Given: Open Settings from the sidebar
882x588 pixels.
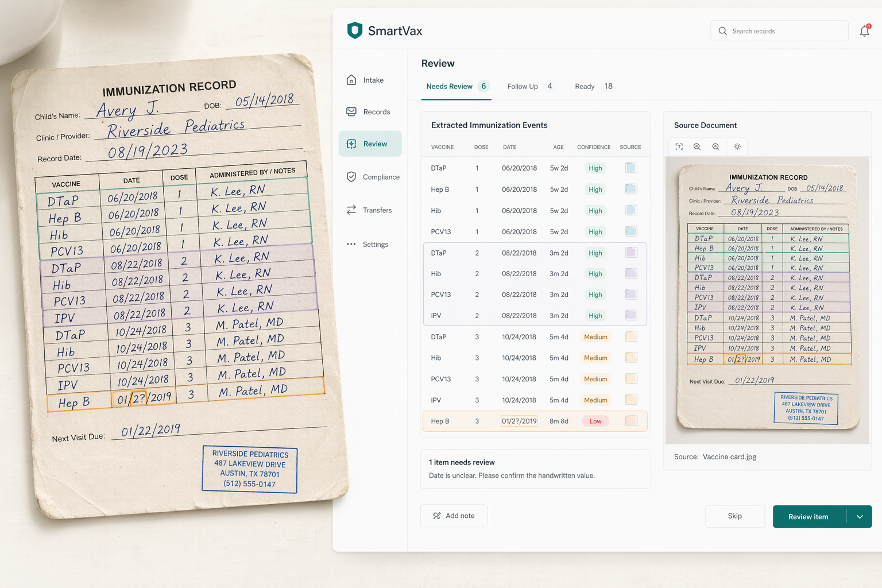Looking at the screenshot, I should 370,244.
